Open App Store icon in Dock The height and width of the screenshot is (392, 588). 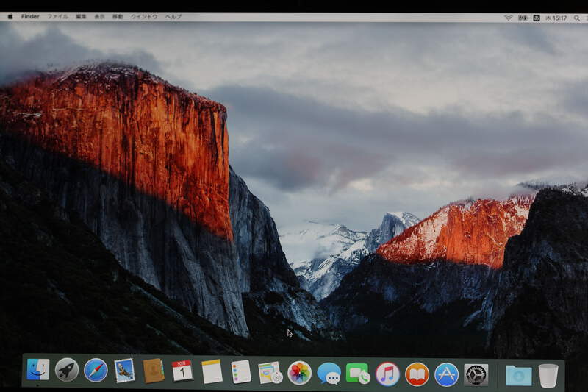click(x=446, y=374)
